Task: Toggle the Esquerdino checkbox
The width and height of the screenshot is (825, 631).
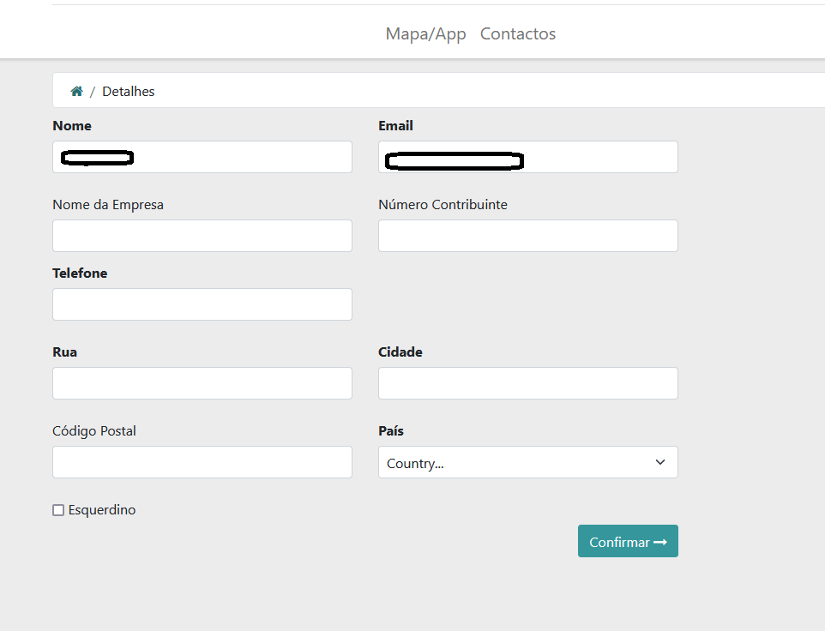Action: click(58, 510)
